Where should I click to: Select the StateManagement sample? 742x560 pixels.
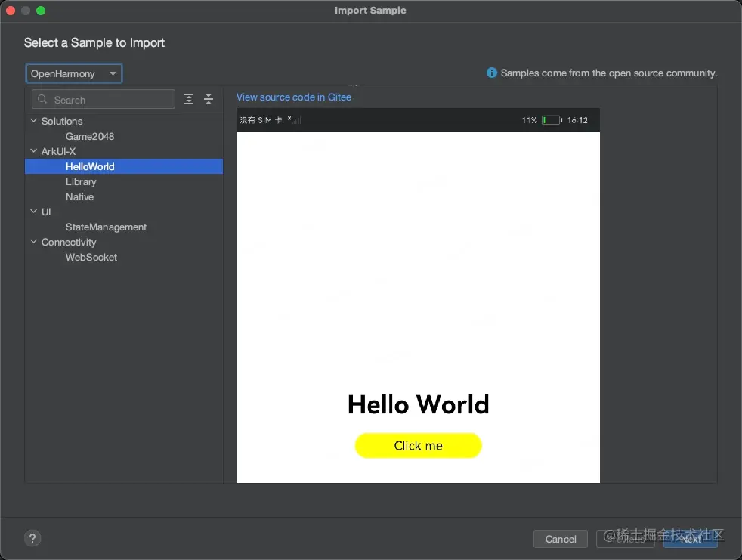[106, 227]
